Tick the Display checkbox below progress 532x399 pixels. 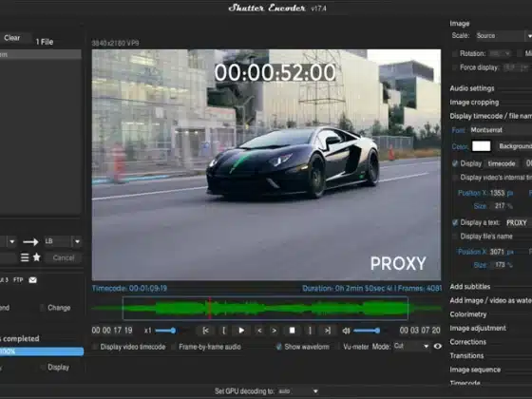tap(42, 367)
